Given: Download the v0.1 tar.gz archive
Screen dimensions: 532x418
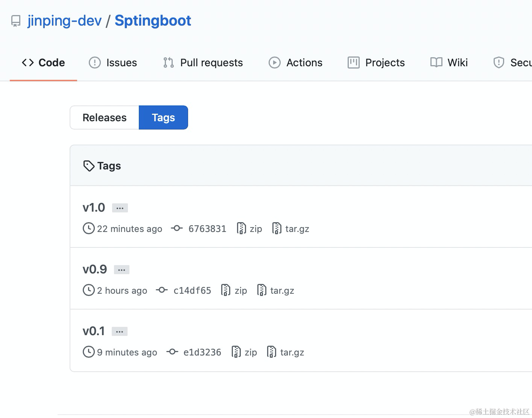Looking at the screenshot, I should click(292, 352).
